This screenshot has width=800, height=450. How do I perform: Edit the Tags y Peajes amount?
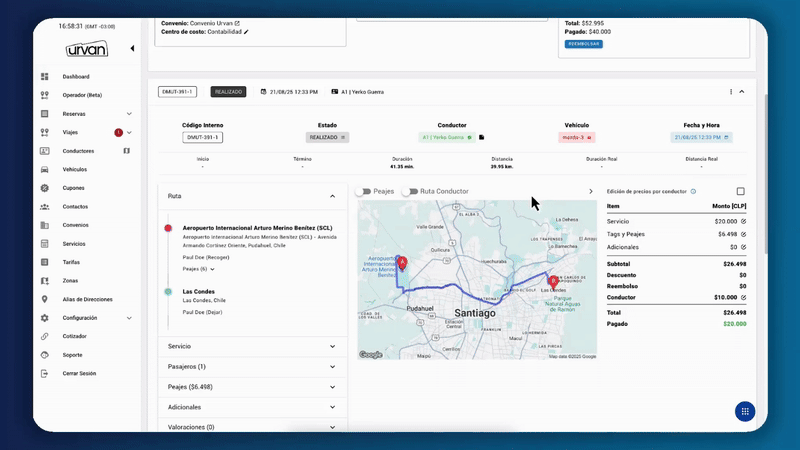(743, 233)
